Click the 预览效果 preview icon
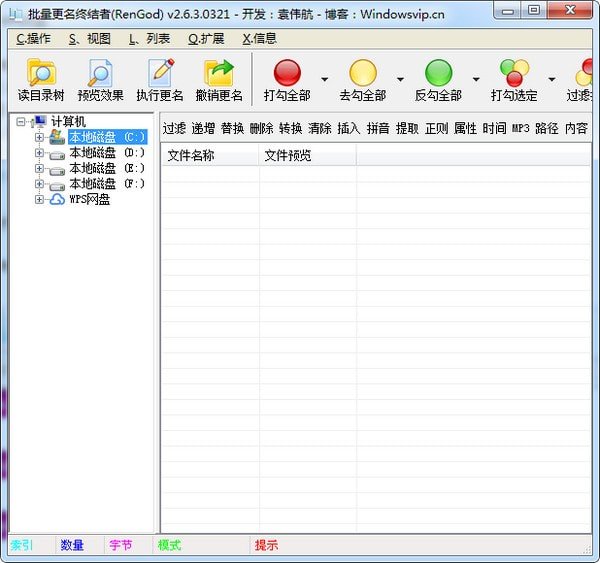600x563 pixels. (100, 73)
